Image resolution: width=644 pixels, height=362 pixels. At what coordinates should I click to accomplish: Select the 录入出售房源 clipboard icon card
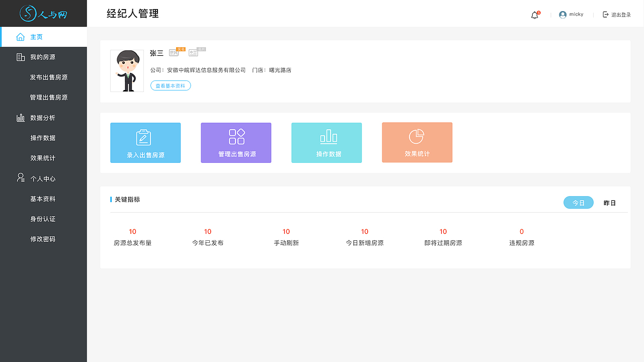point(145,142)
